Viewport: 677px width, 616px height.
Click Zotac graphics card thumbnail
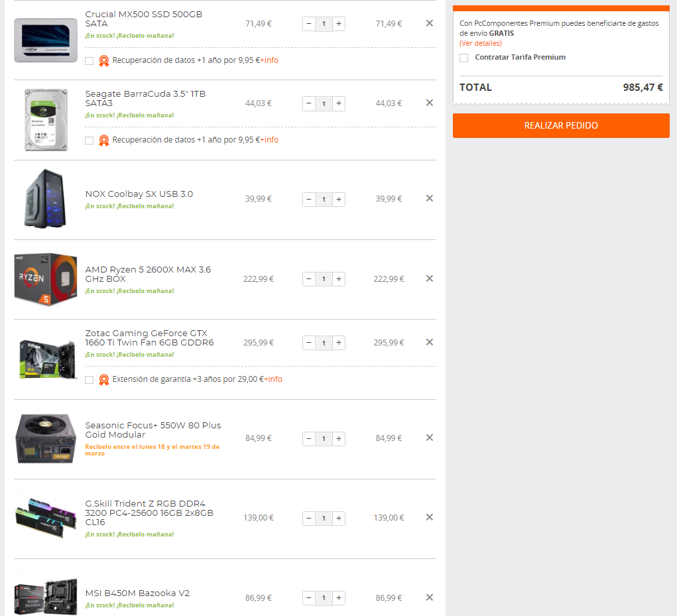click(47, 359)
